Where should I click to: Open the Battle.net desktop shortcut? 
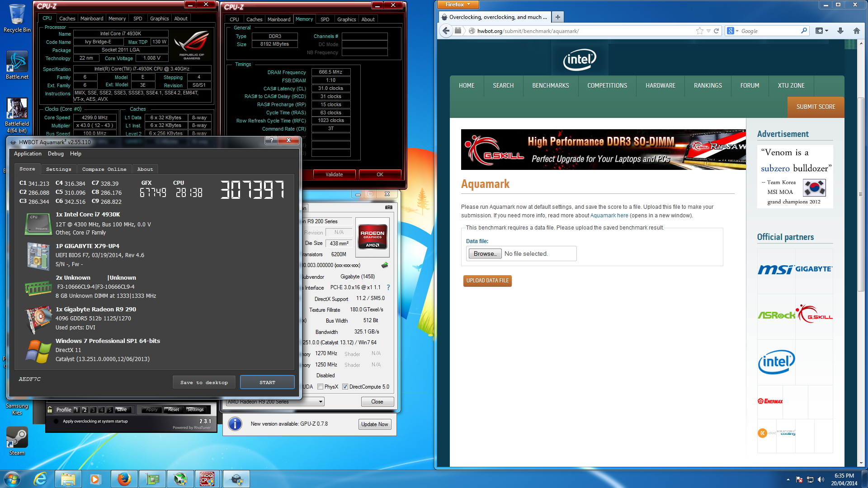pos(17,65)
